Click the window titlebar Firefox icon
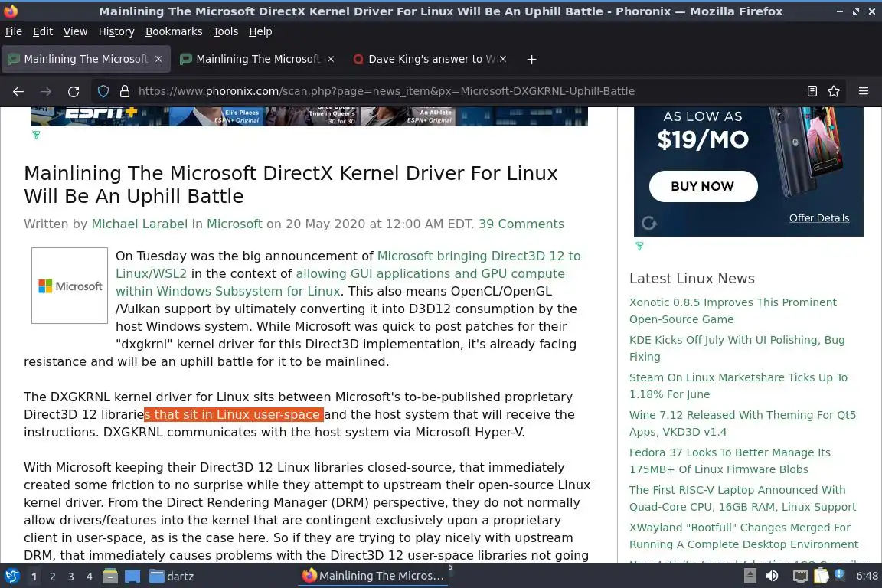Image resolution: width=882 pixels, height=588 pixels. point(11,11)
